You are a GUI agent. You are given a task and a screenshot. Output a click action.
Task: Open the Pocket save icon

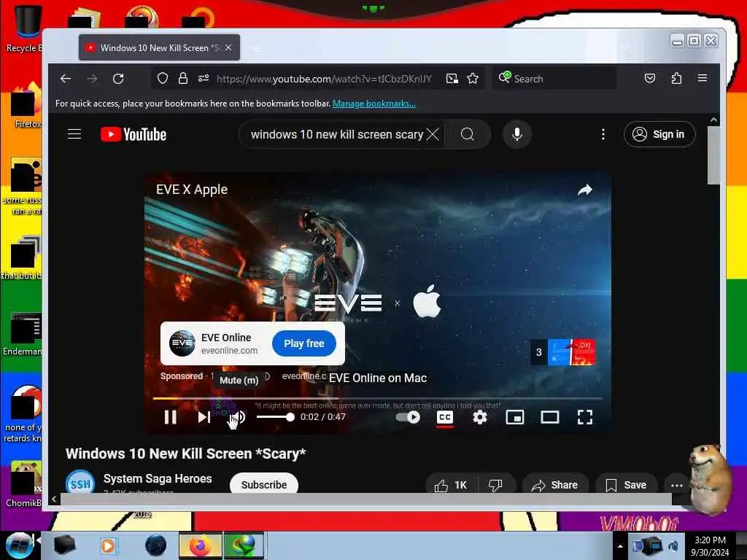tap(650, 78)
